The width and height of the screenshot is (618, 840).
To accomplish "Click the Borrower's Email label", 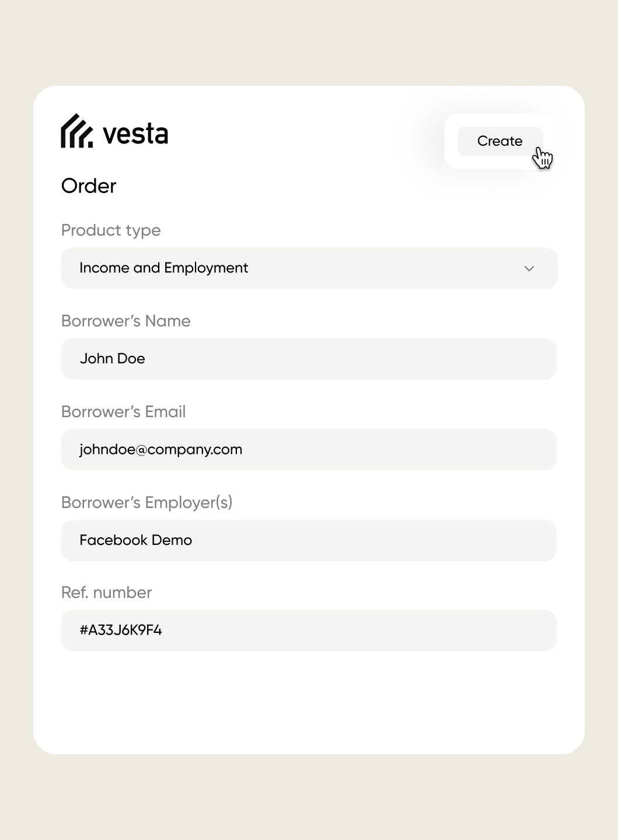I will coord(124,412).
